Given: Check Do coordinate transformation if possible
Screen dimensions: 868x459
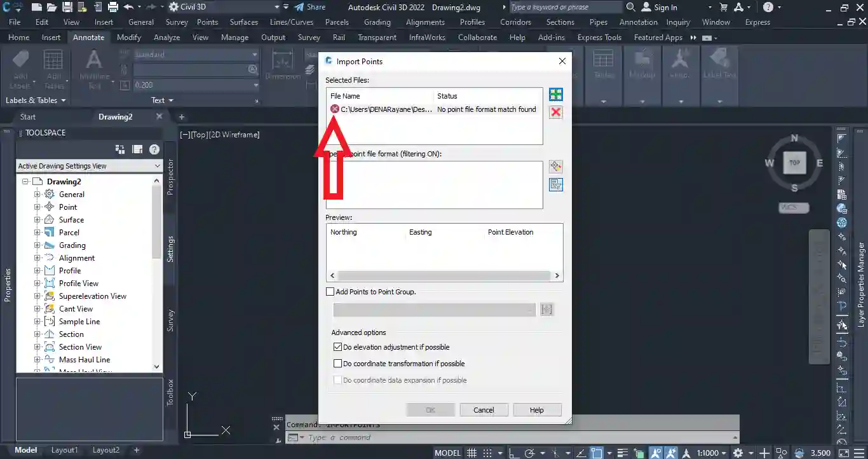Looking at the screenshot, I should coord(338,364).
